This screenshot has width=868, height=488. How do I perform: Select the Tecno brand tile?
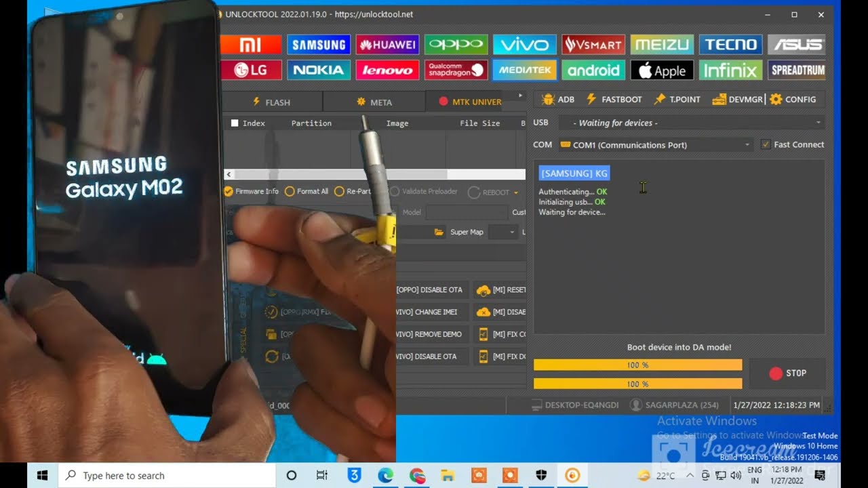pos(730,45)
